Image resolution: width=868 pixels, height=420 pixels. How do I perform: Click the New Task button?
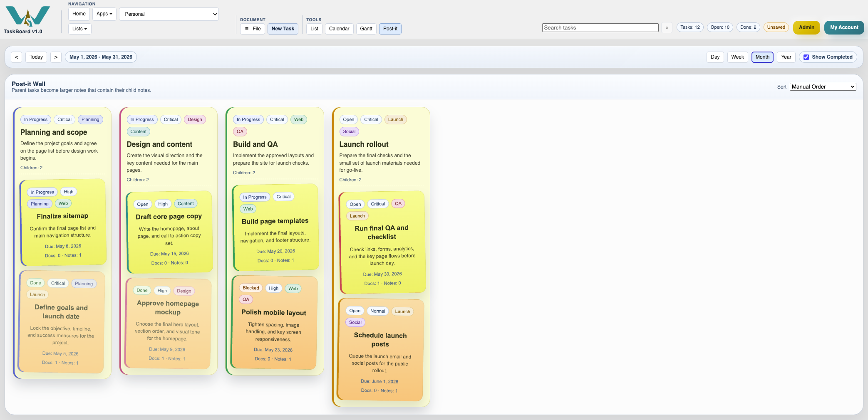[283, 29]
